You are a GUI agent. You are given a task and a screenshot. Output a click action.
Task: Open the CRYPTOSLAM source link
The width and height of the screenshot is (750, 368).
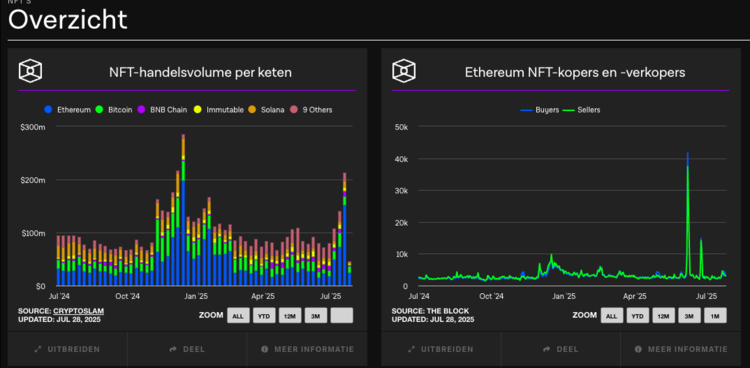coord(78,311)
